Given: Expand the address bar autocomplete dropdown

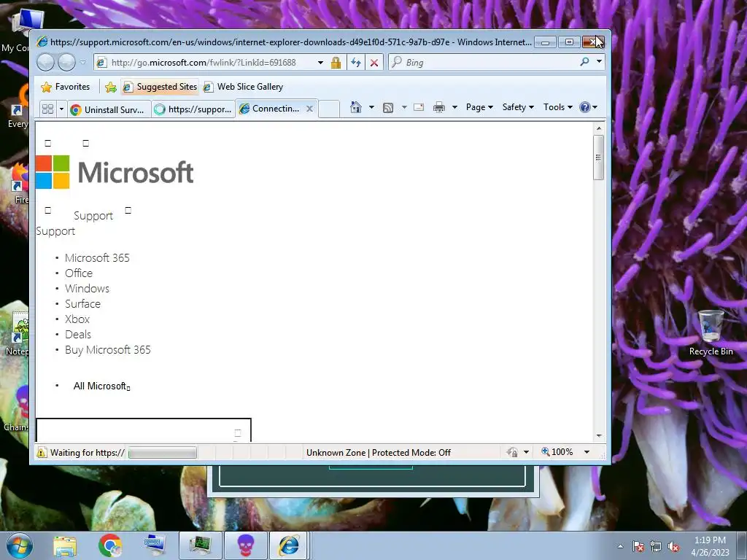Looking at the screenshot, I should (321, 63).
